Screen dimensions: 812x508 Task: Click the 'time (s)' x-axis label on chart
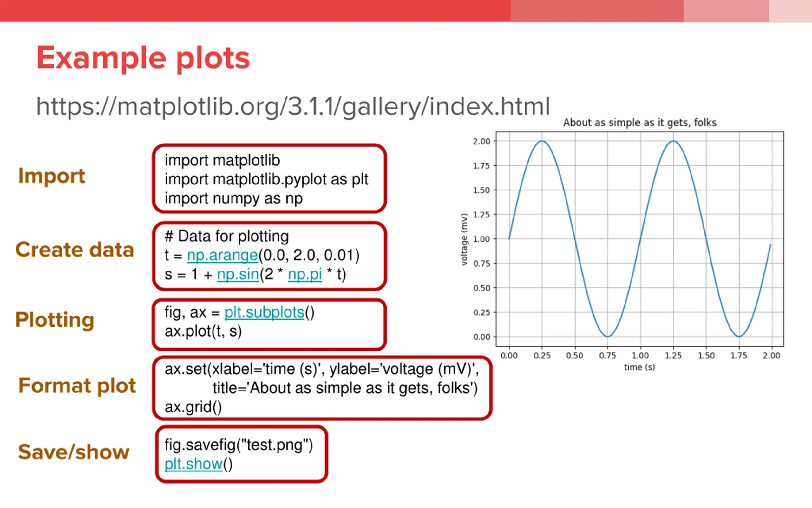[x=639, y=367]
